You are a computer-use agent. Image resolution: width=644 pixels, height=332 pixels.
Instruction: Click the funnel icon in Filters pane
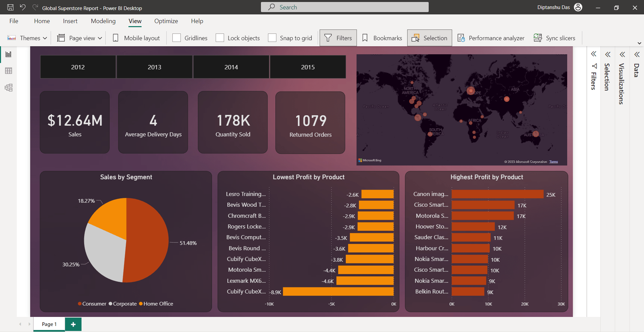pos(594,66)
